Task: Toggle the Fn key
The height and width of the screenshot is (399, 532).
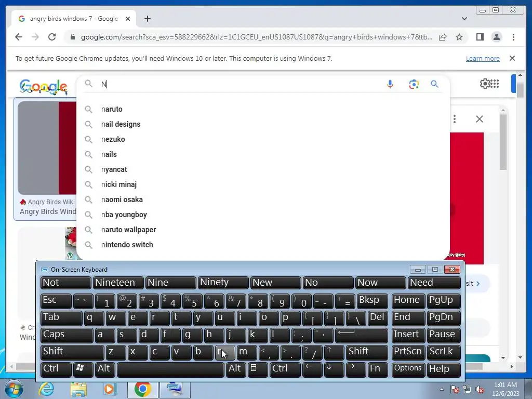Action: click(x=378, y=369)
